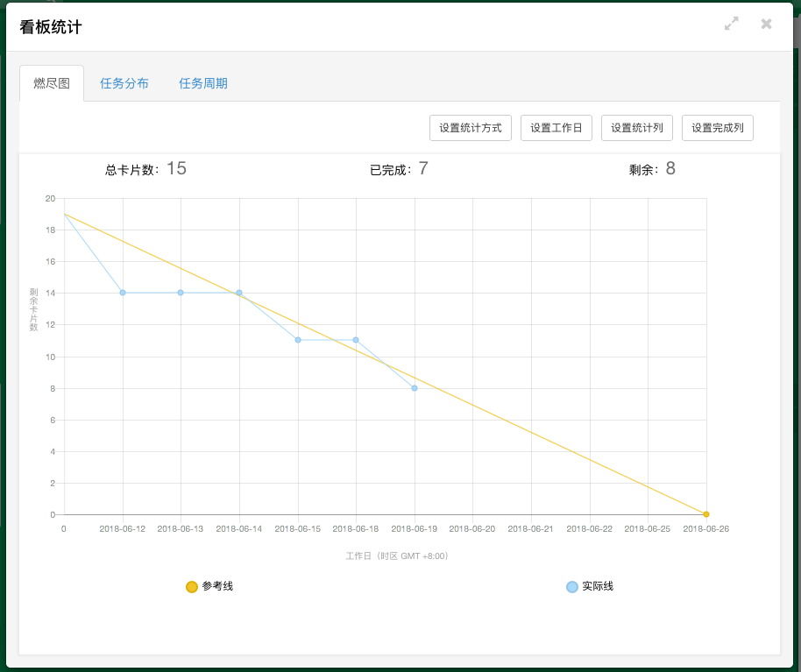801x672 pixels.
Task: Click the 2018-06-21 axis label
Action: [x=530, y=528]
